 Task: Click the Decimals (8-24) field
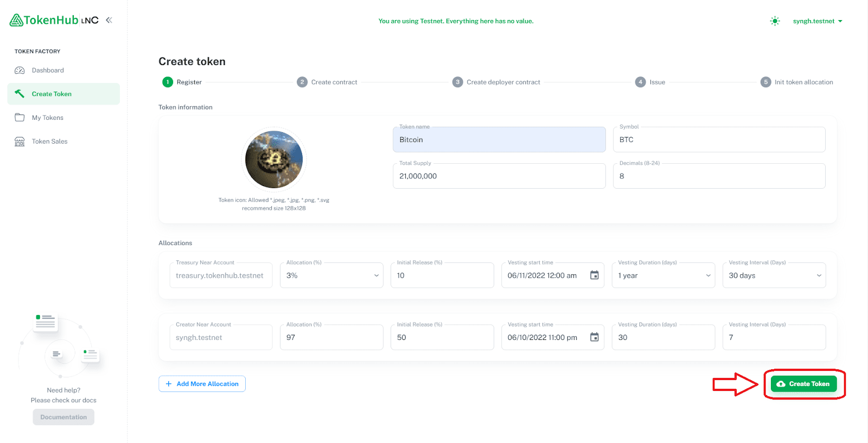[719, 176]
